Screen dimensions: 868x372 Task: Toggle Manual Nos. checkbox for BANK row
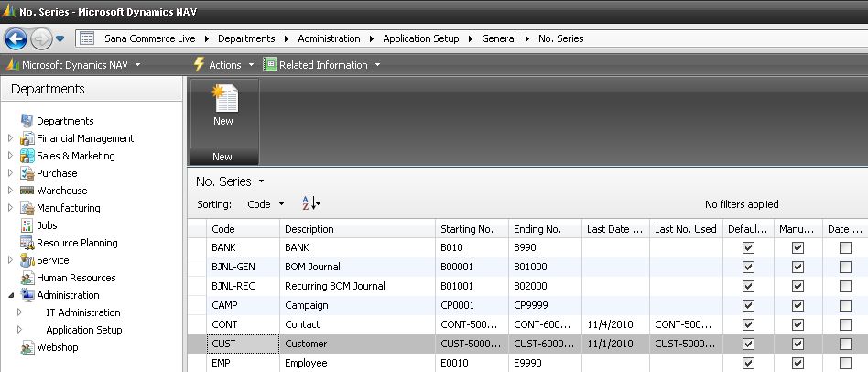click(x=797, y=248)
